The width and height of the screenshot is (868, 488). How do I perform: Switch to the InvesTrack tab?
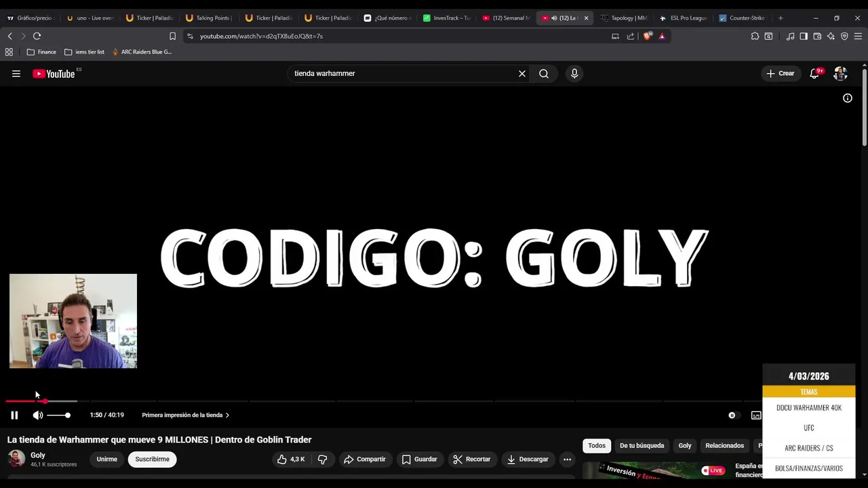448,18
